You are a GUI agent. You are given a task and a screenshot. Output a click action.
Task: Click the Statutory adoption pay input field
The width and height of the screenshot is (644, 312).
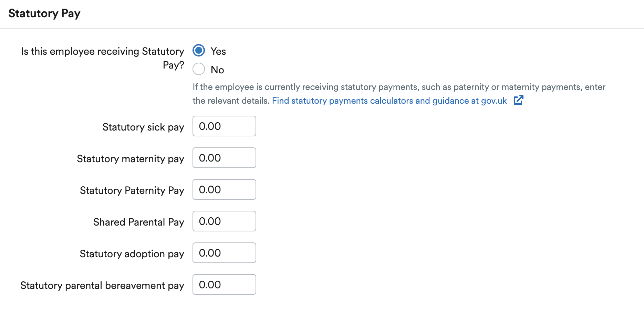click(224, 253)
